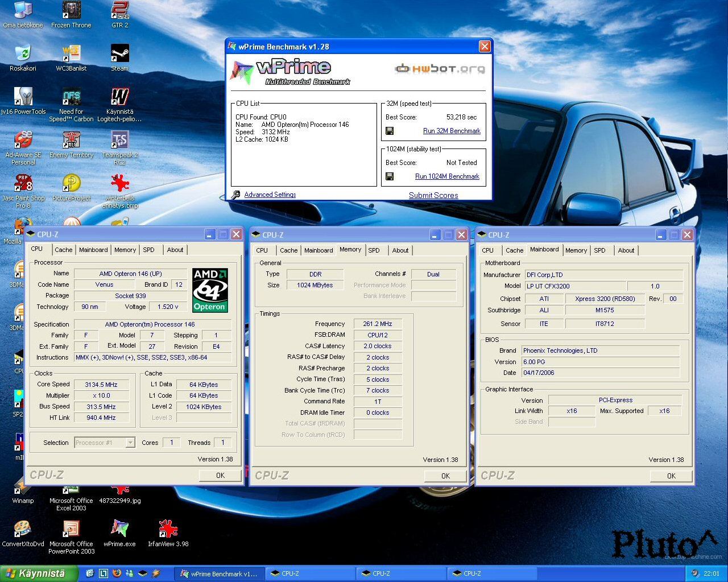The height and width of the screenshot is (582, 728).
Task: Open winterbells ennätys.bmp file
Action: (119, 192)
